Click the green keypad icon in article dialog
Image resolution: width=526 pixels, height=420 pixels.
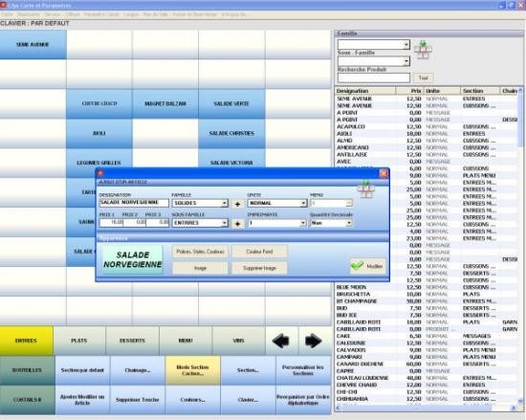pos(366,189)
